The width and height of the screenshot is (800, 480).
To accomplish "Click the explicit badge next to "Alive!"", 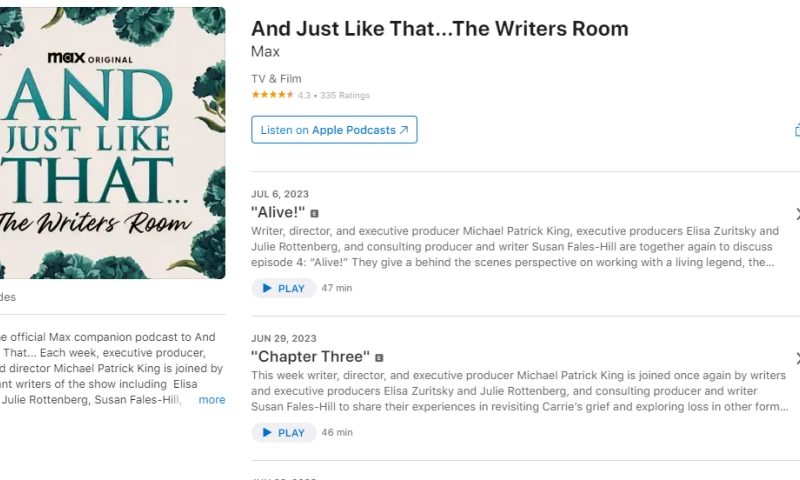I will point(314,213).
